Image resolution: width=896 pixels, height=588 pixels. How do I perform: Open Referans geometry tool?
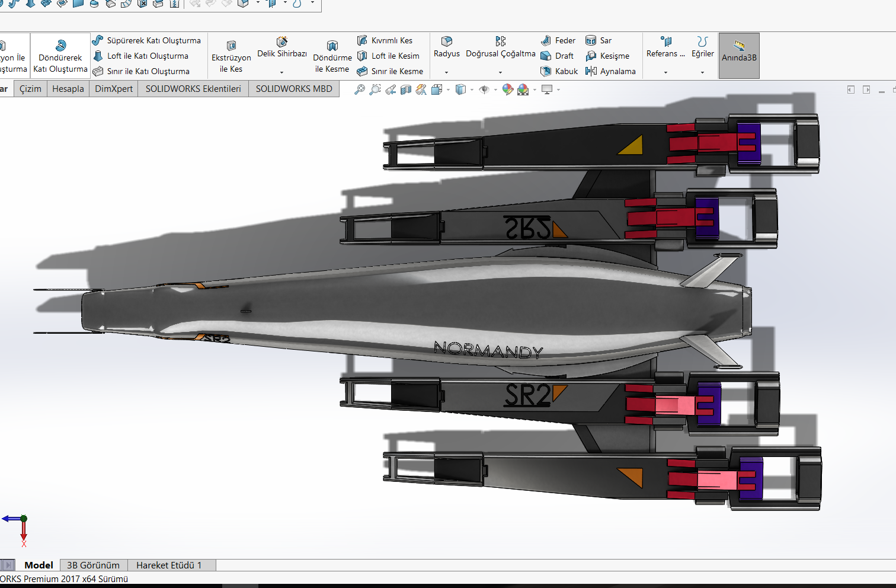(665, 47)
